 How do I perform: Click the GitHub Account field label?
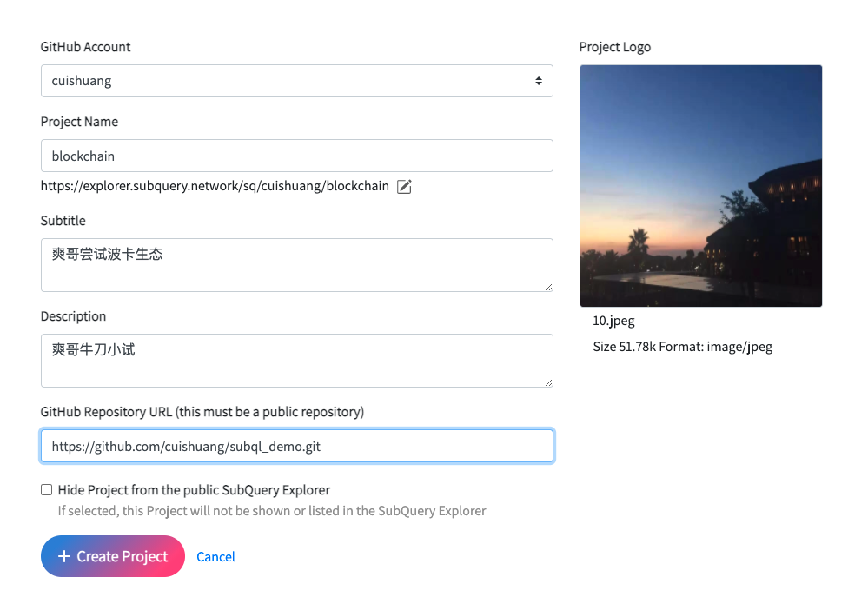pyautogui.click(x=86, y=47)
